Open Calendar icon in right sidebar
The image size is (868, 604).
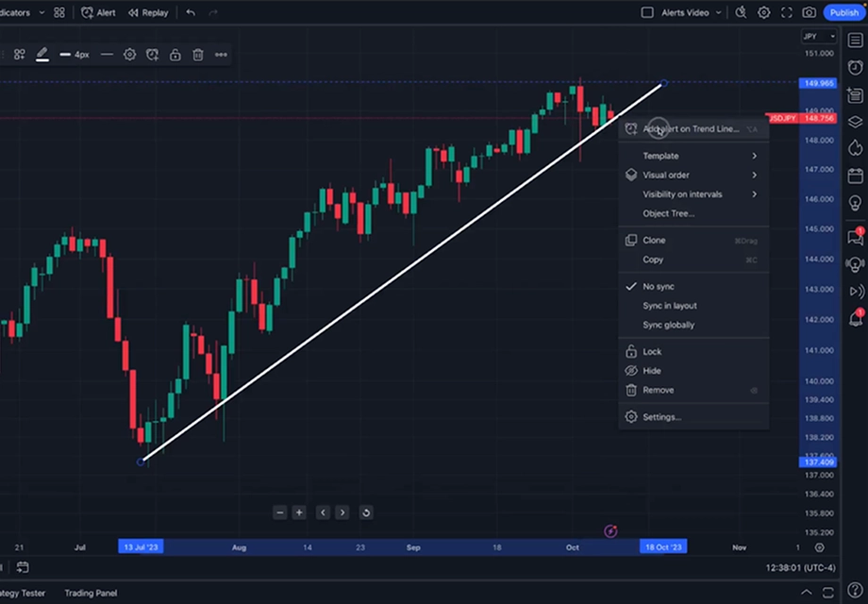(x=856, y=176)
